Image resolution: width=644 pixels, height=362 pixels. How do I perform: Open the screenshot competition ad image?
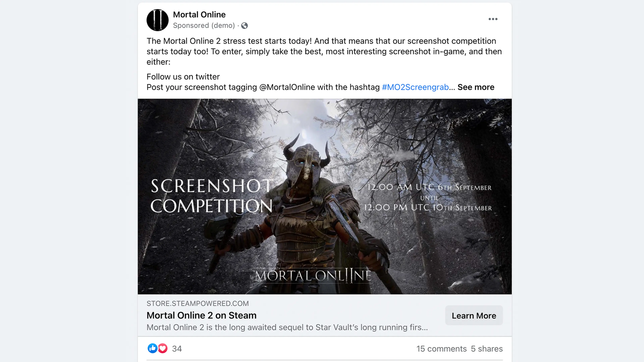(x=325, y=196)
